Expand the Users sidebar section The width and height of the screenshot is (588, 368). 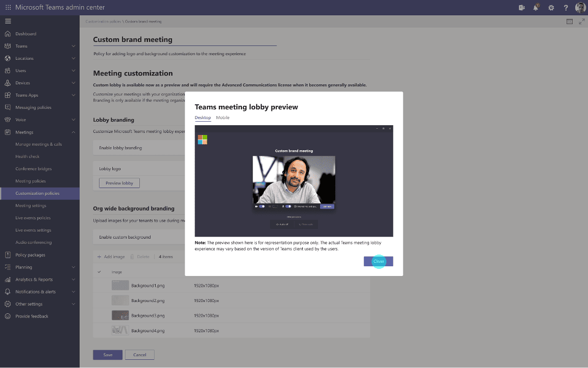click(x=73, y=71)
